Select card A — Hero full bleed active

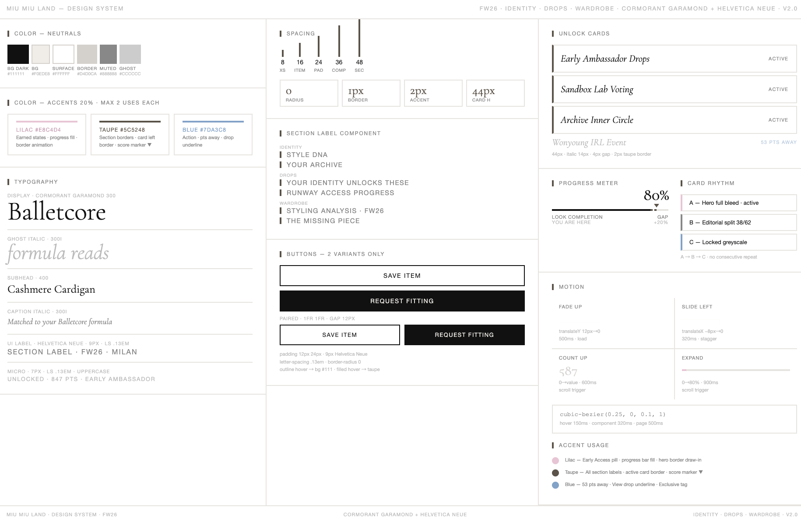[738, 203]
